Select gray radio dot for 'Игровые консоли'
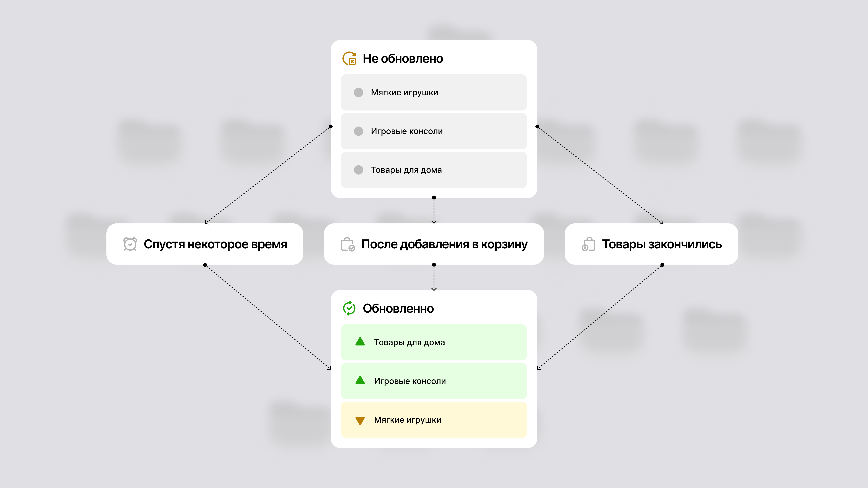 tap(359, 131)
